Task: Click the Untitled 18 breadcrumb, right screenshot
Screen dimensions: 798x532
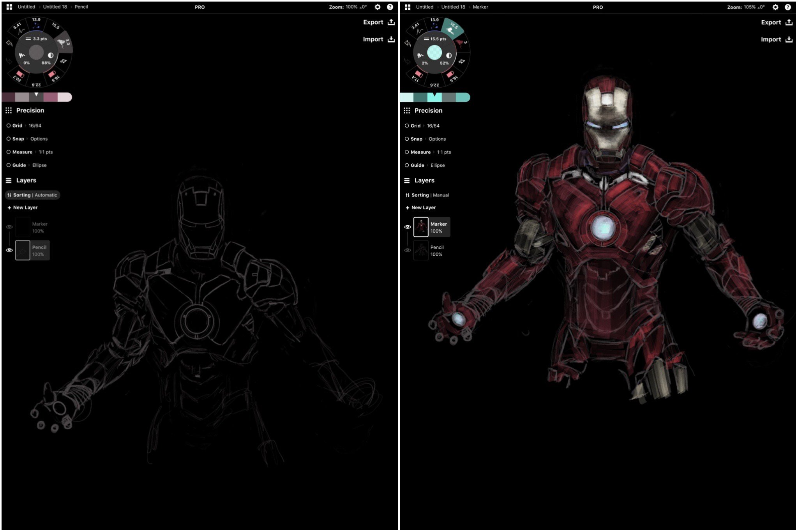Action: (453, 7)
